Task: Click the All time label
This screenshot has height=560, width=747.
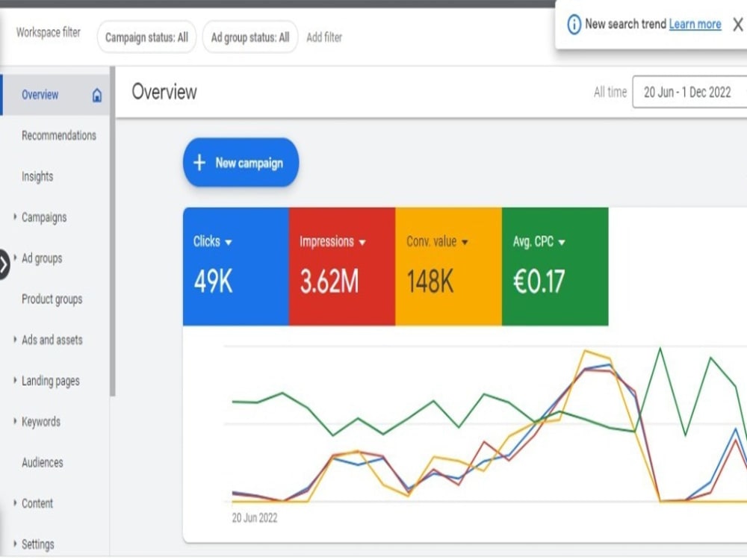Action: [610, 92]
